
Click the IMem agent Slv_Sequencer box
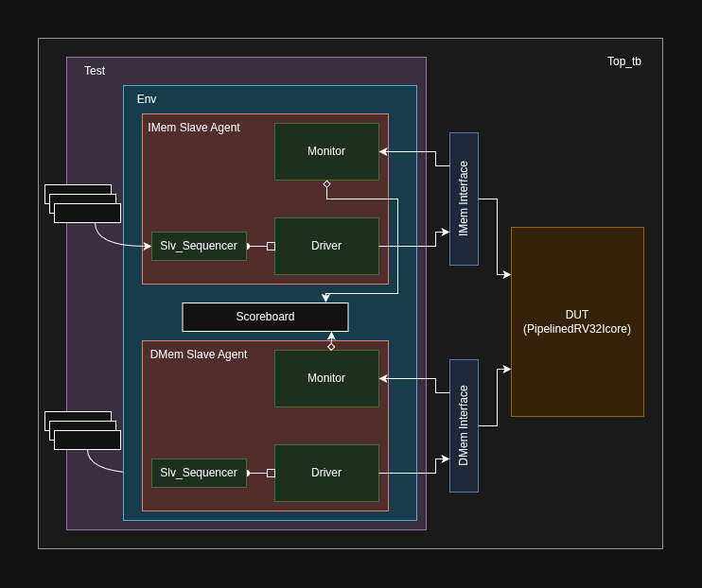point(199,246)
